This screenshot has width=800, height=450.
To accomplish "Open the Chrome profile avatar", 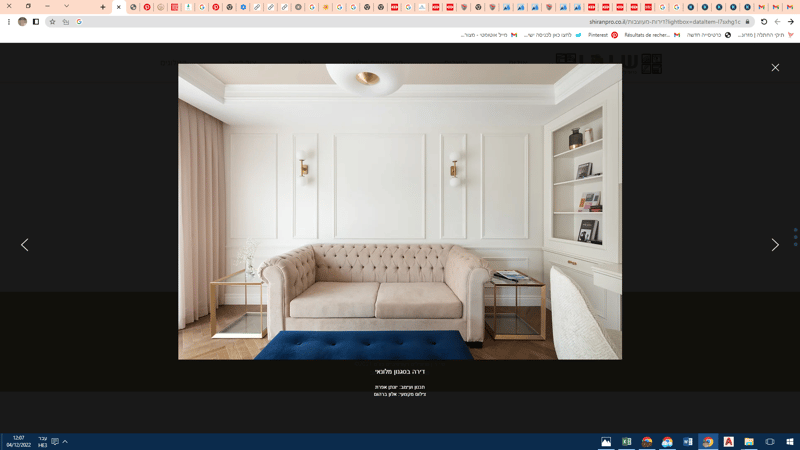I will coord(22,22).
